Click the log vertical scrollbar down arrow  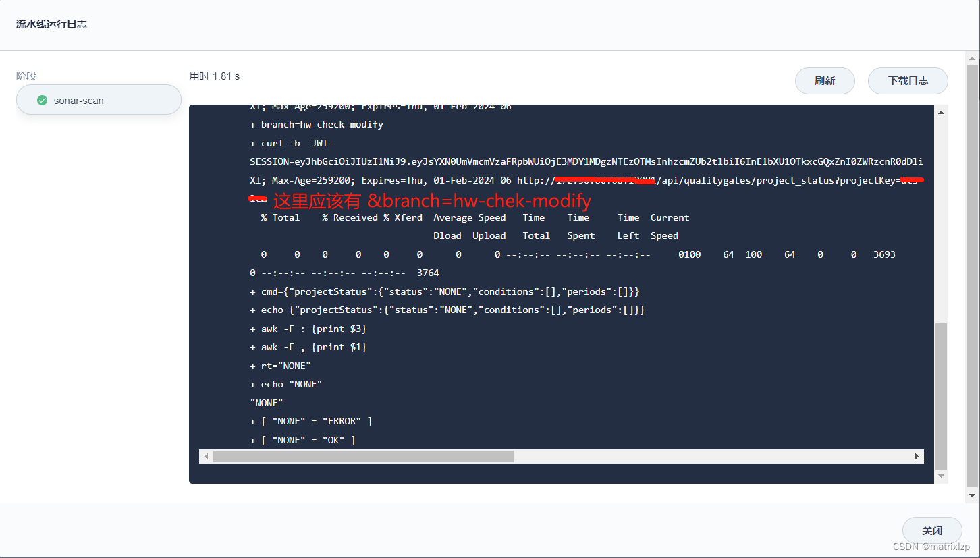point(942,476)
